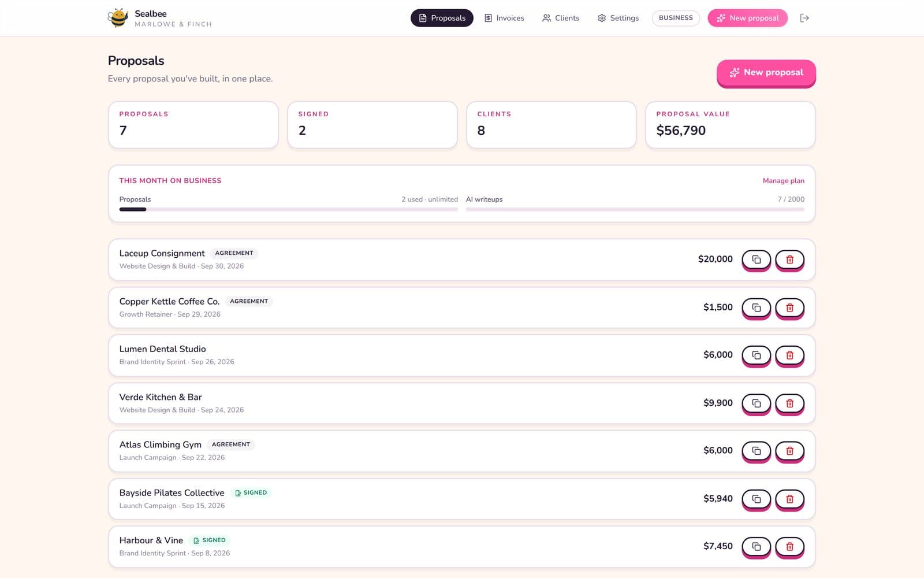
Task: Click the AGREEMENT badge on Copper Kettle
Action: click(249, 301)
